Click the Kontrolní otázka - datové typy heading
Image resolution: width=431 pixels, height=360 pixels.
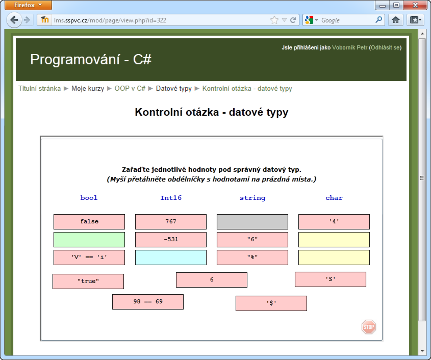pos(211,112)
